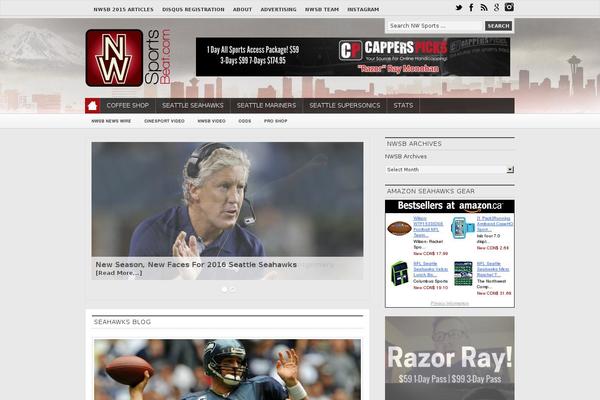Select the second slider pagination dot
This screenshot has height=400, width=600.
(233, 289)
